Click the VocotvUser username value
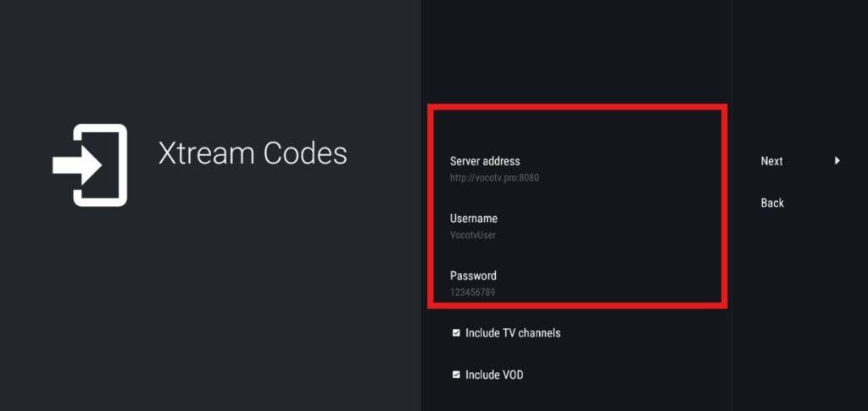 pos(473,235)
